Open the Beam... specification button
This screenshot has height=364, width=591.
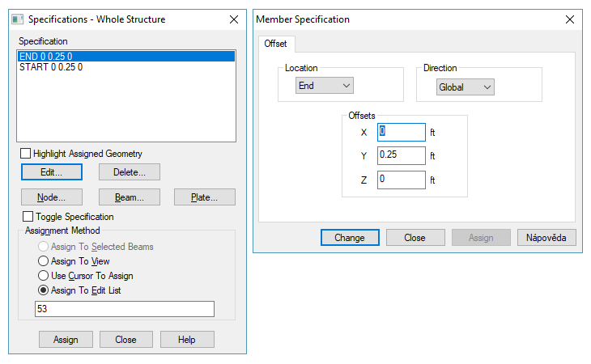(x=130, y=197)
